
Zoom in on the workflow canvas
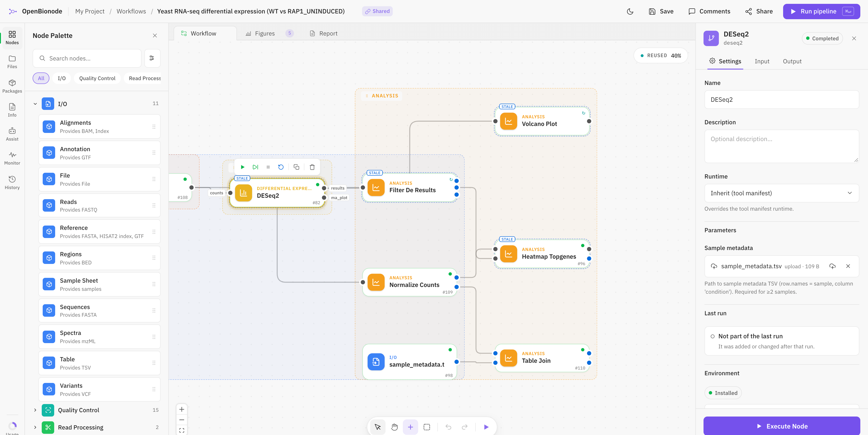coord(182,409)
